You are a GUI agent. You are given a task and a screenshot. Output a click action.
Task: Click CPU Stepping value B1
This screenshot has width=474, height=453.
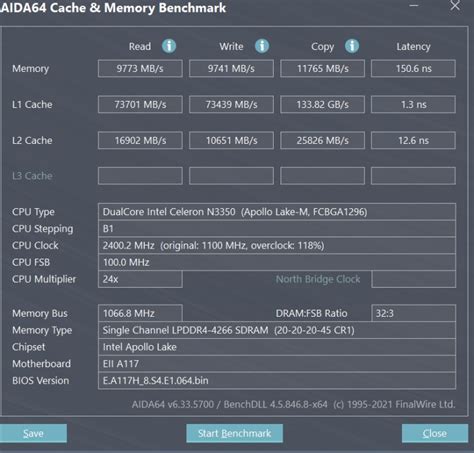click(x=277, y=229)
